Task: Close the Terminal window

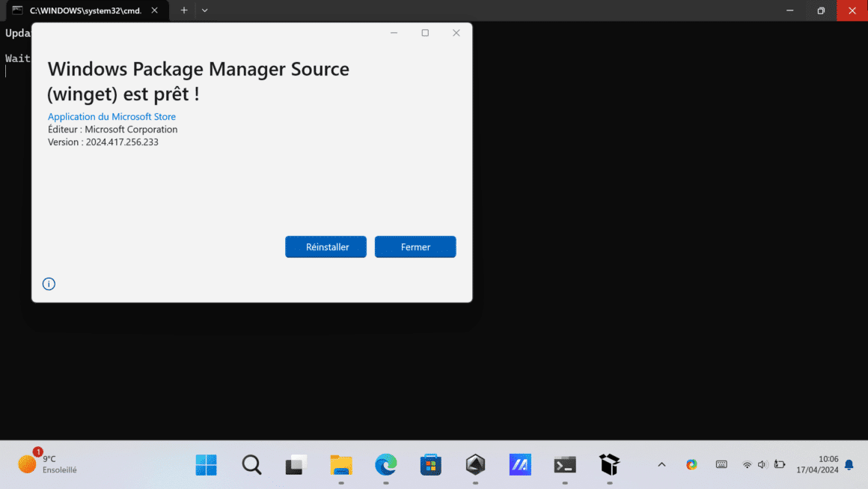Action: 852,10
